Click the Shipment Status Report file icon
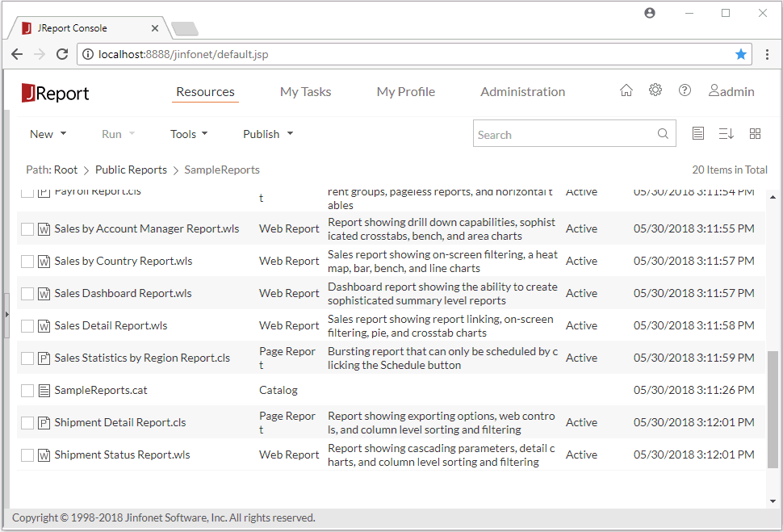Viewport: 783px width, 532px height. click(44, 455)
